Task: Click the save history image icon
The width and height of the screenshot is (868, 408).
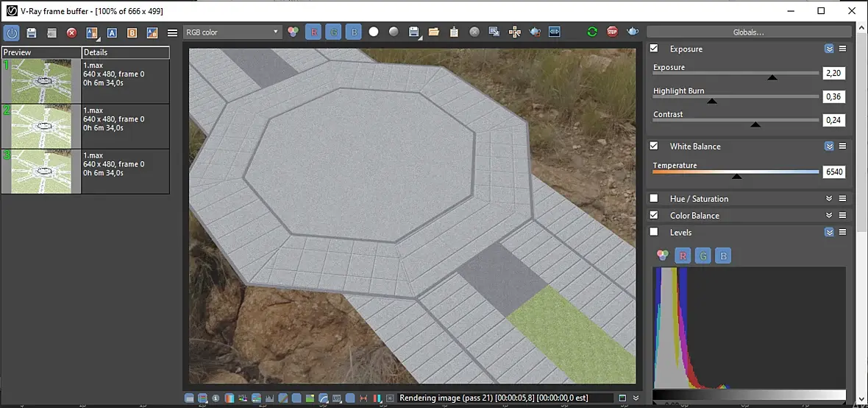Action: pos(32,32)
